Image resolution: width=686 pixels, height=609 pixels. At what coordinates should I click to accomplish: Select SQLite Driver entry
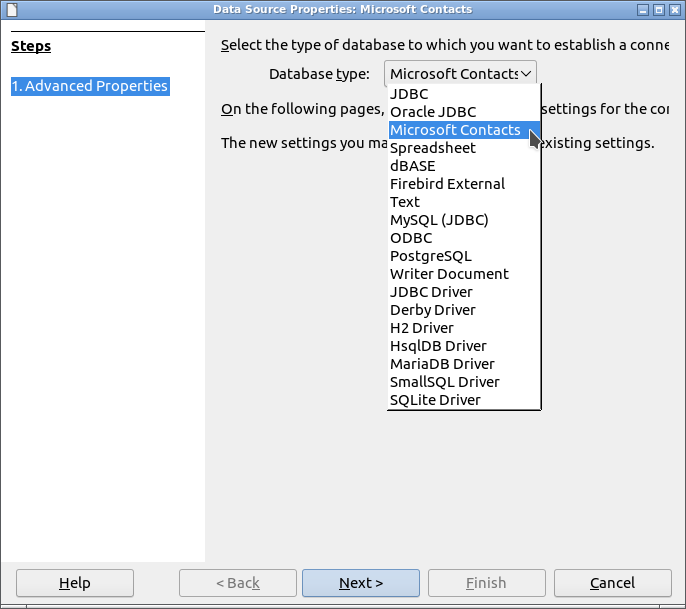point(465,400)
